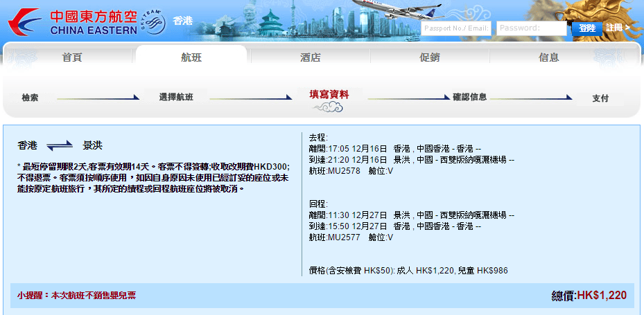Screen dimensions: 644x315
Task: Focus the Password input field
Action: [x=531, y=28]
